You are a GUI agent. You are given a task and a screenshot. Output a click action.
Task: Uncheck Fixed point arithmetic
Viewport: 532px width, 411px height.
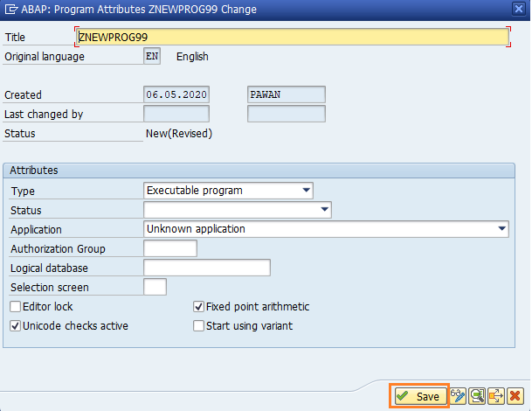198,307
